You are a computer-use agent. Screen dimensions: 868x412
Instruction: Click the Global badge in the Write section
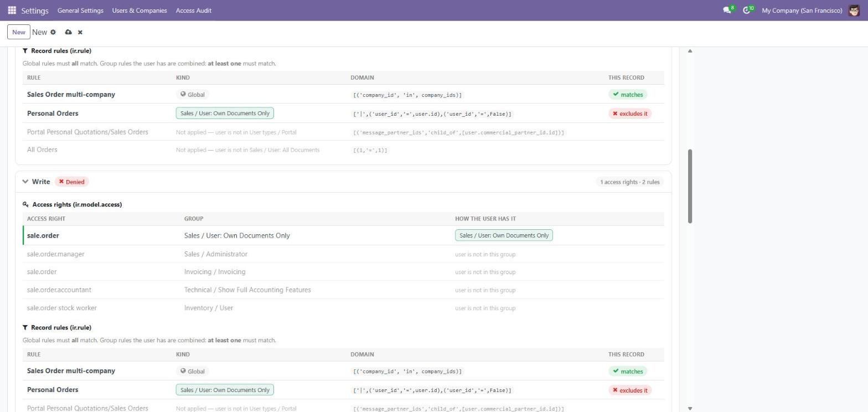coord(193,371)
